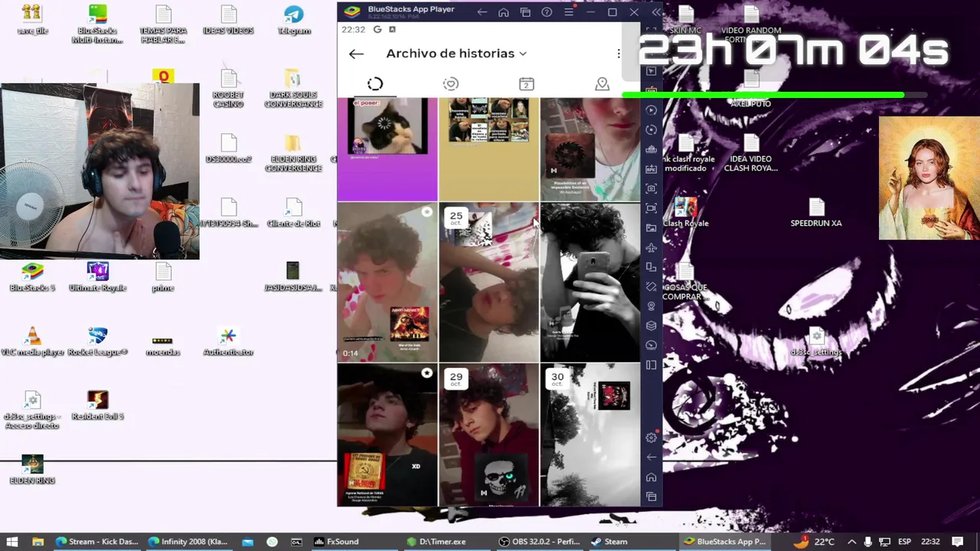Switch to D:\Timer.exe taskbar window

point(436,542)
